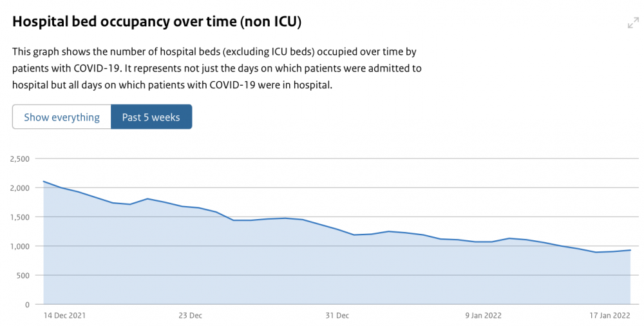This screenshot has height=326, width=644.
Task: Click the 0 y-axis label
Action: pos(27,305)
